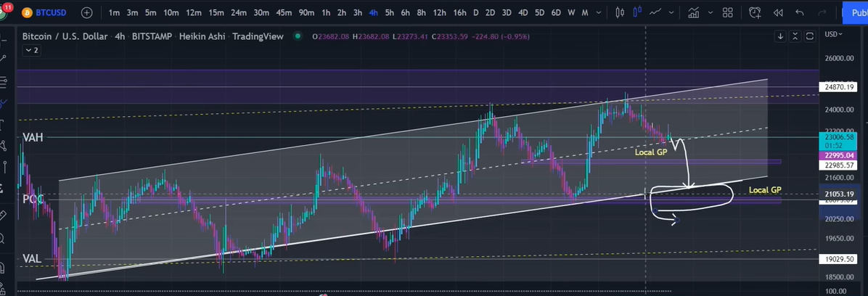Select the blue hollow candles chart type

tap(638, 12)
